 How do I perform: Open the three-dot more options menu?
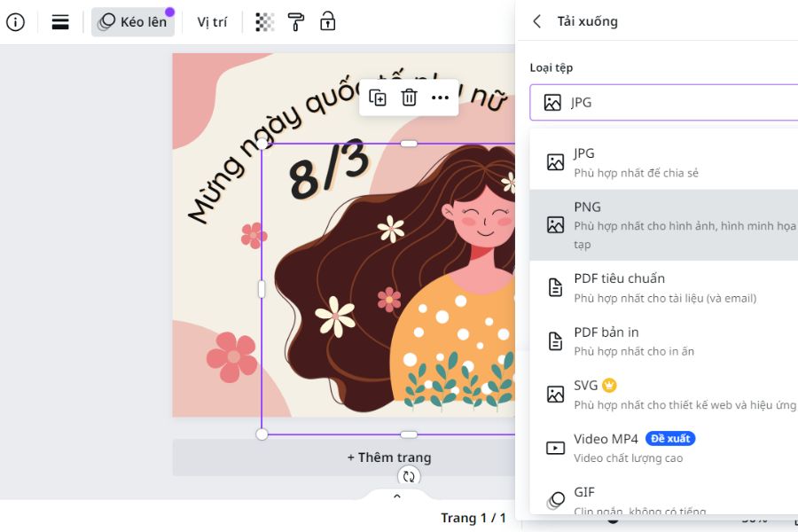pos(440,98)
